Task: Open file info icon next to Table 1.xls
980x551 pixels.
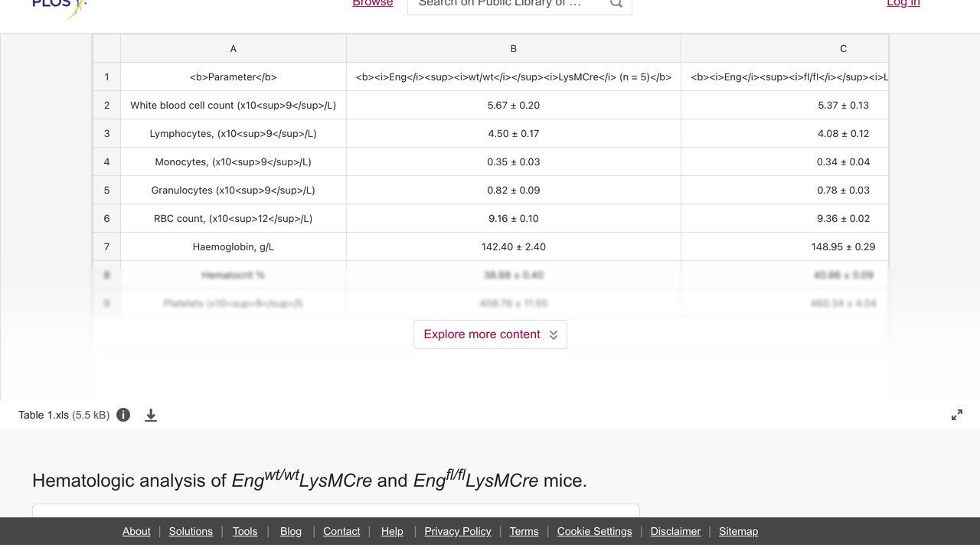Action: [x=123, y=415]
